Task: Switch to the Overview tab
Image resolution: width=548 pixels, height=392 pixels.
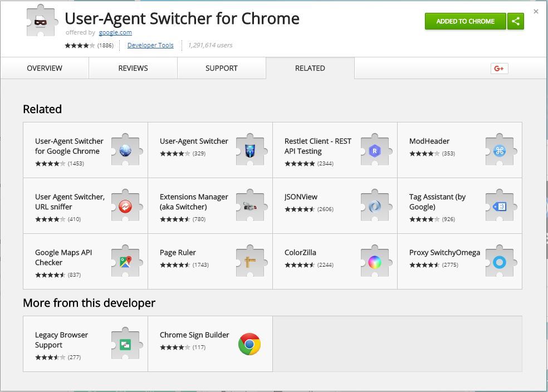Action: coord(45,68)
